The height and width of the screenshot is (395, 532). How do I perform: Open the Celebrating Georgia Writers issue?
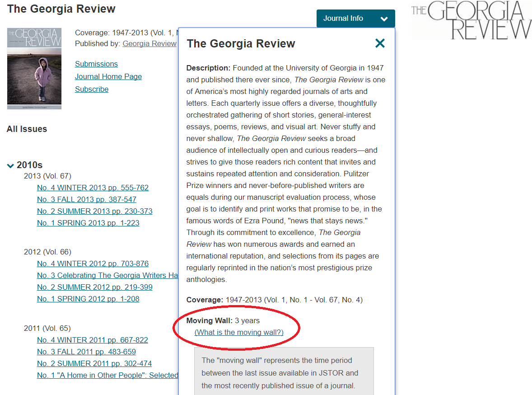[x=107, y=275]
